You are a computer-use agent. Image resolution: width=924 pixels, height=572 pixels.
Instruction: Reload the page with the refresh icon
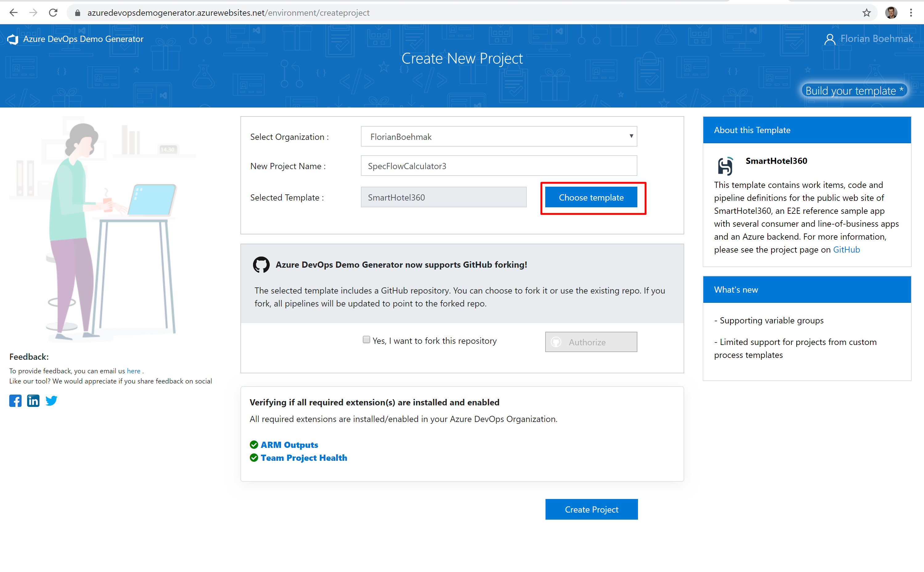point(53,13)
